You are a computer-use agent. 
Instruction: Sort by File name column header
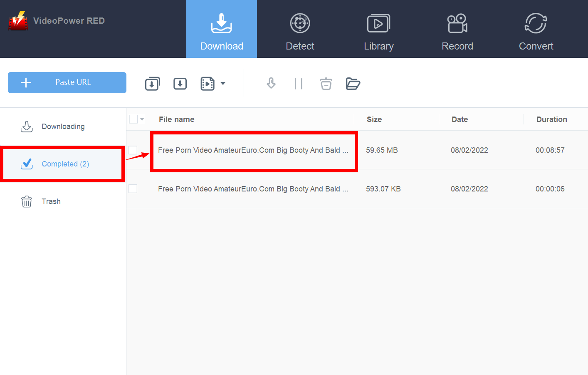pos(176,119)
